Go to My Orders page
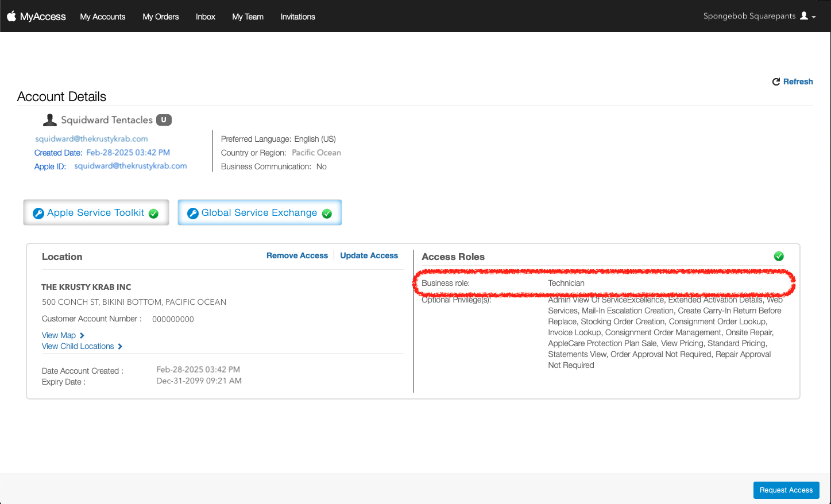This screenshot has height=504, width=831. pyautogui.click(x=161, y=17)
